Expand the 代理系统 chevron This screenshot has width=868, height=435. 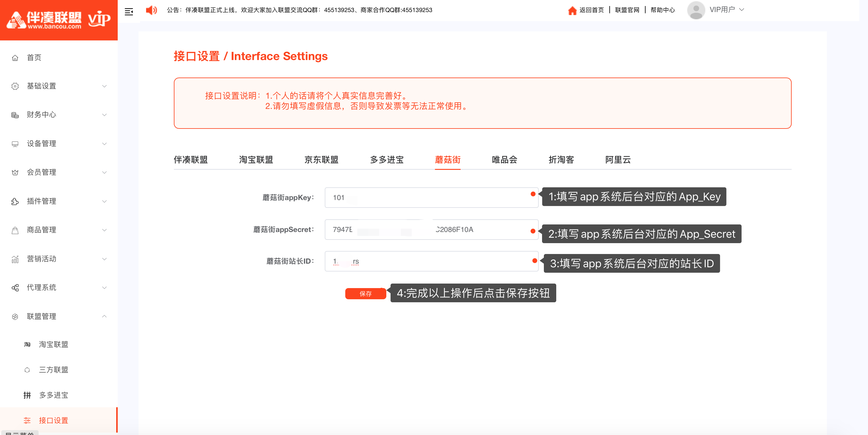(x=104, y=287)
